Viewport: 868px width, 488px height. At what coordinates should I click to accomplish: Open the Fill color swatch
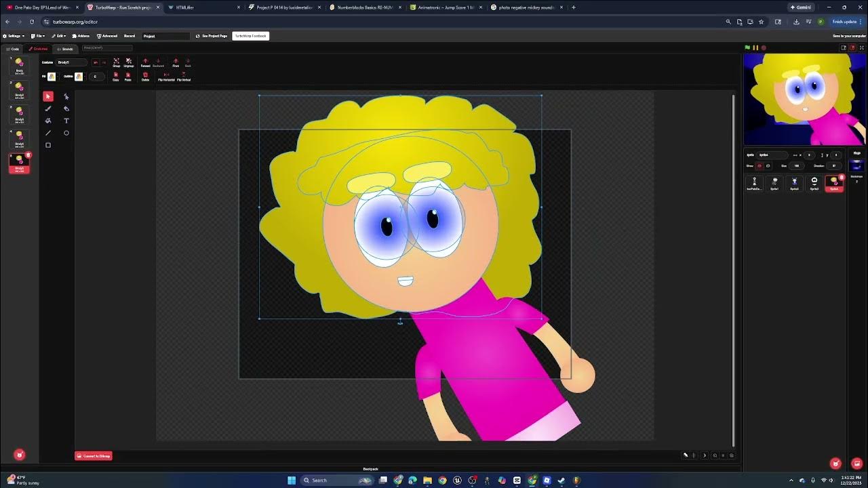pyautogui.click(x=52, y=77)
